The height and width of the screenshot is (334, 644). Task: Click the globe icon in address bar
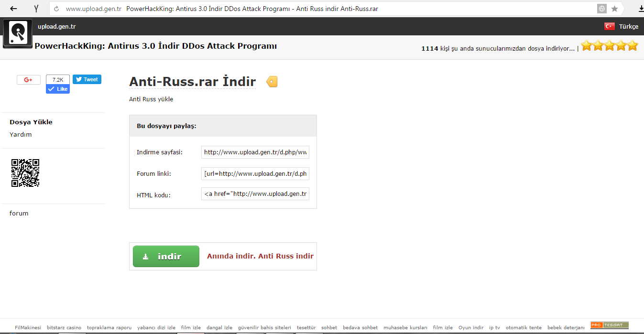602,9
